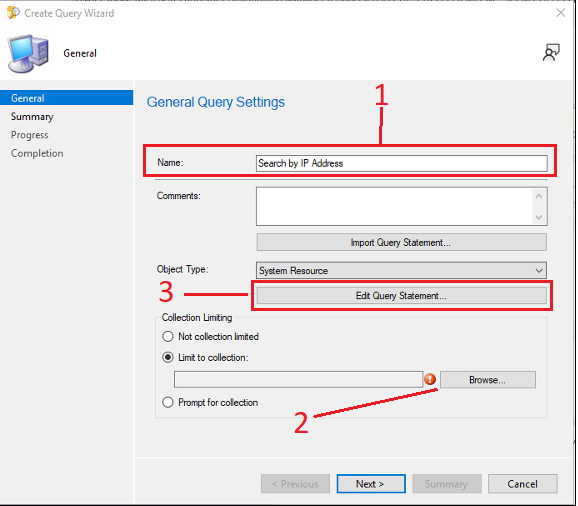This screenshot has height=506, width=578.
Task: Click the empty collection name field
Action: (x=298, y=380)
